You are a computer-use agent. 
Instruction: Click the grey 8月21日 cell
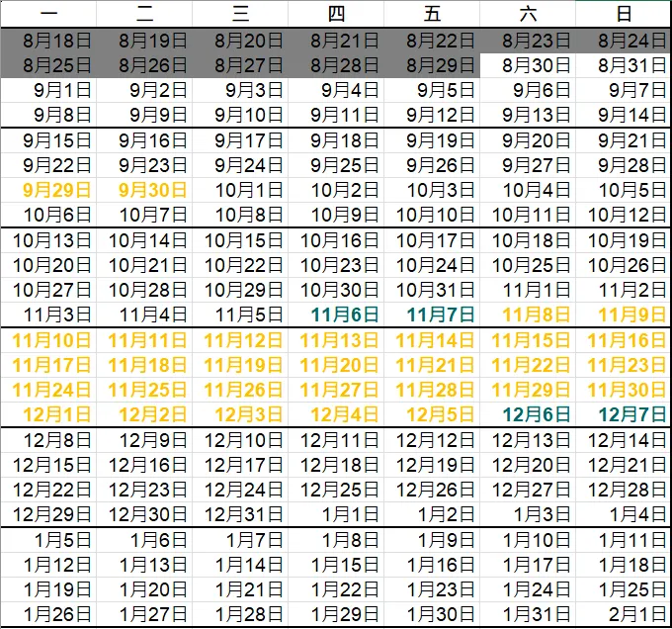point(336,41)
